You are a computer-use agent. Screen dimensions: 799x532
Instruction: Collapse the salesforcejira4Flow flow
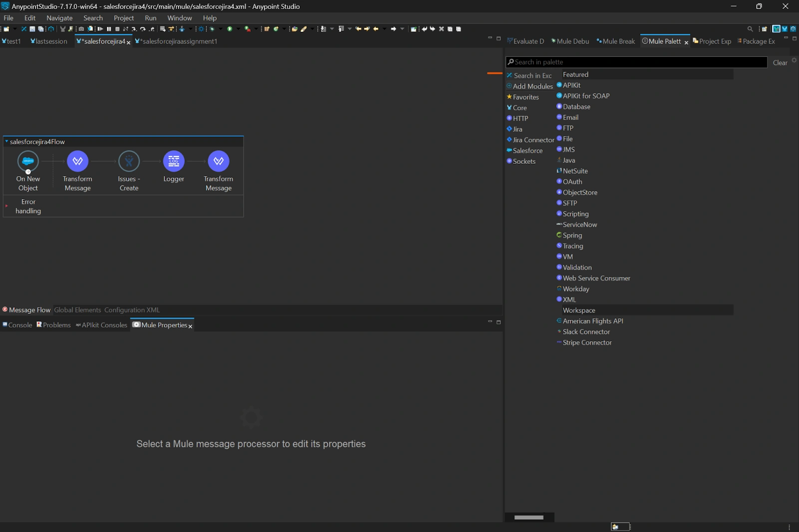click(6, 142)
